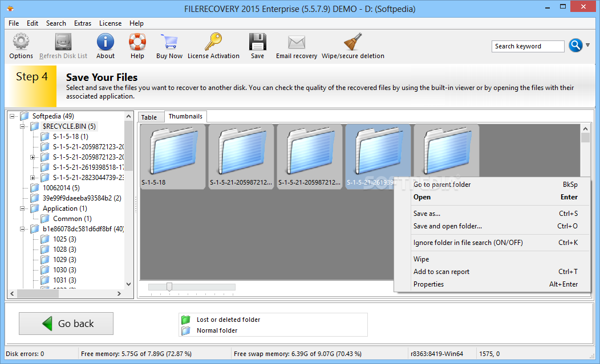
Task: Select the 1029 (3) tree folder
Action: point(64,260)
